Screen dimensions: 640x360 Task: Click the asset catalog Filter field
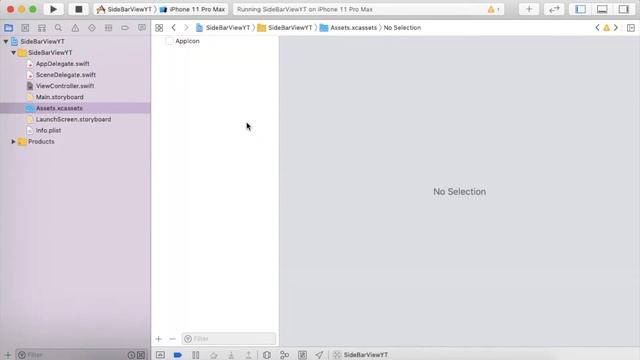click(x=229, y=339)
